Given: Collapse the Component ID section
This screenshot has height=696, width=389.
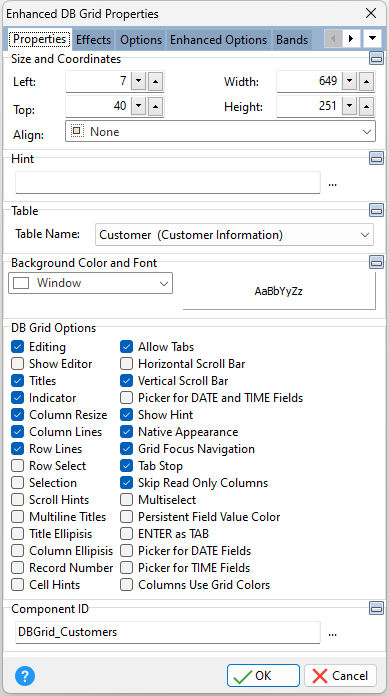Looking at the screenshot, I should tap(377, 608).
